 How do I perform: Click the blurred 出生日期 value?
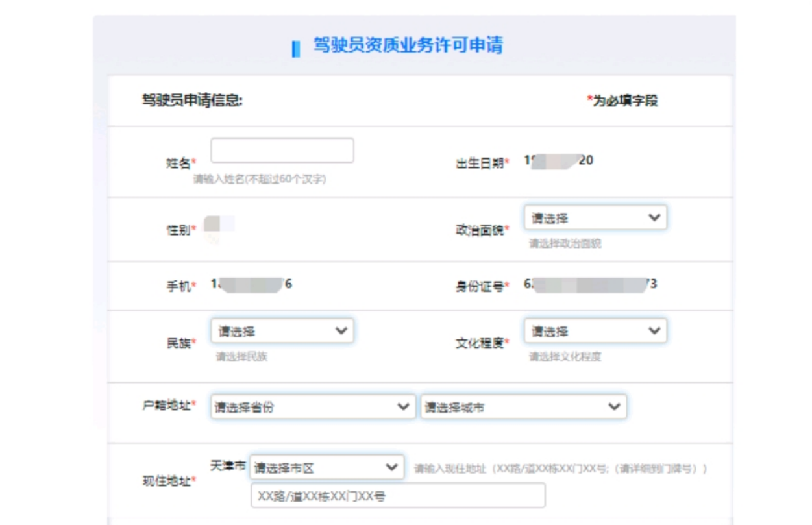(x=558, y=161)
